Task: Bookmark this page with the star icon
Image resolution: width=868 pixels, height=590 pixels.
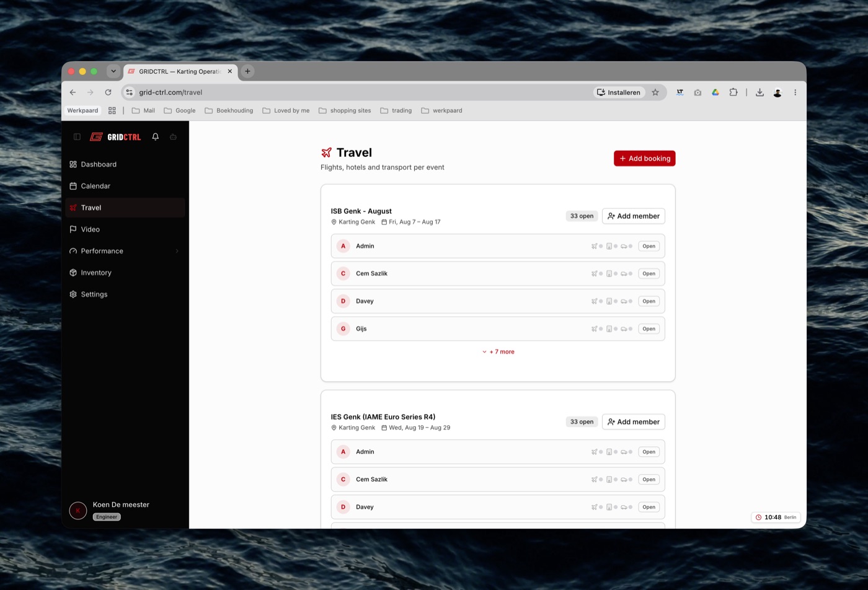Action: pyautogui.click(x=655, y=92)
